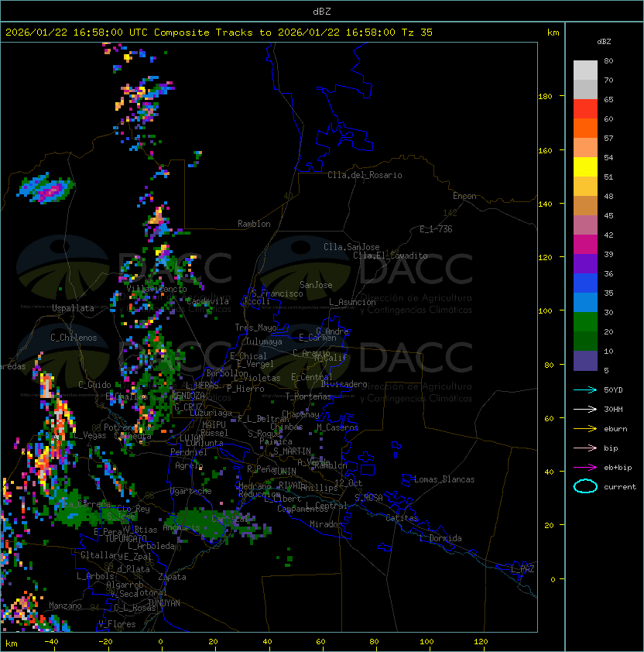The image size is (644, 652).
Task: Select the 'Divisadero' label
Action: [344, 384]
